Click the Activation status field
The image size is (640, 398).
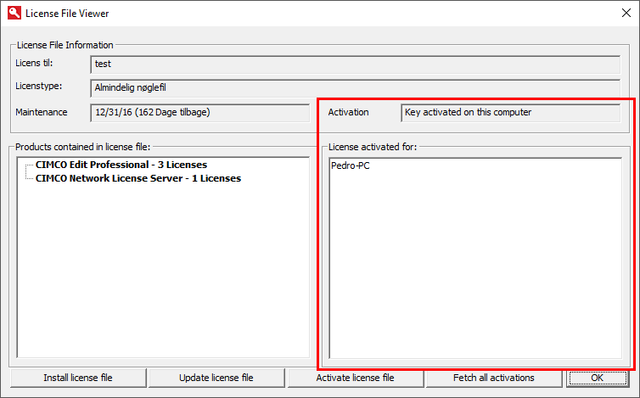point(511,113)
